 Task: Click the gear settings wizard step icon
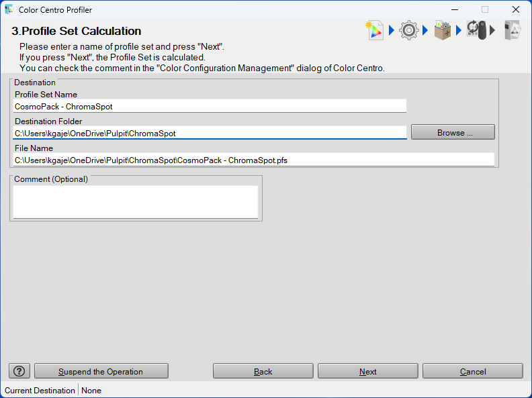408,30
